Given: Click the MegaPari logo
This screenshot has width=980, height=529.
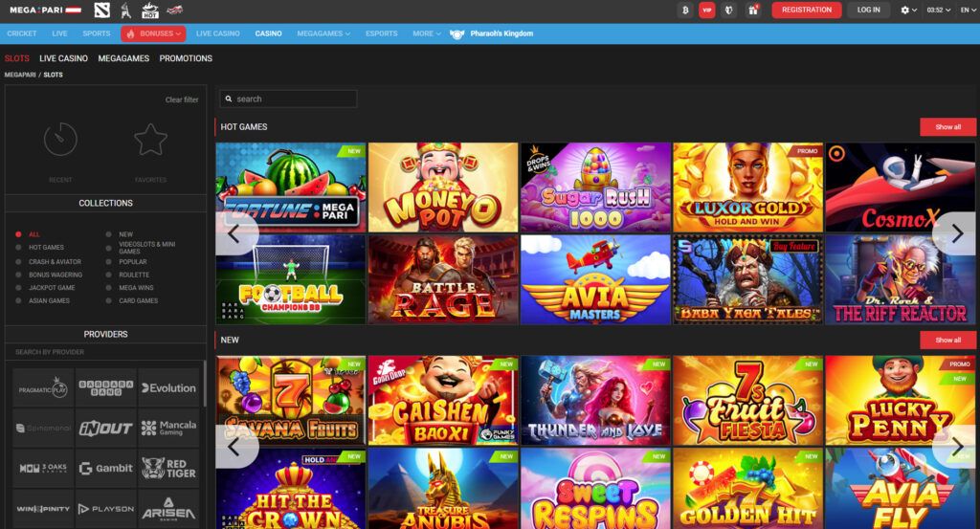Looking at the screenshot, I should 46,10.
